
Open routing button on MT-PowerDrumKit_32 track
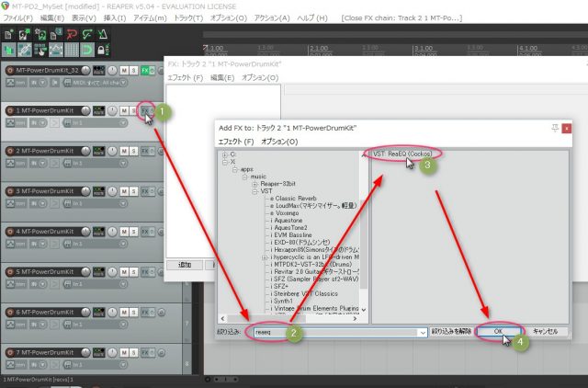(x=99, y=70)
